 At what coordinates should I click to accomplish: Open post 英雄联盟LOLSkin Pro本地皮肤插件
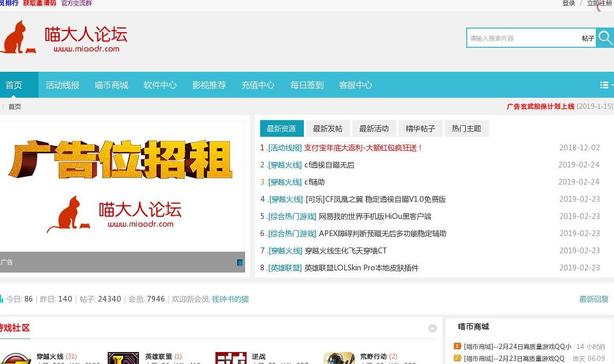coord(362,268)
